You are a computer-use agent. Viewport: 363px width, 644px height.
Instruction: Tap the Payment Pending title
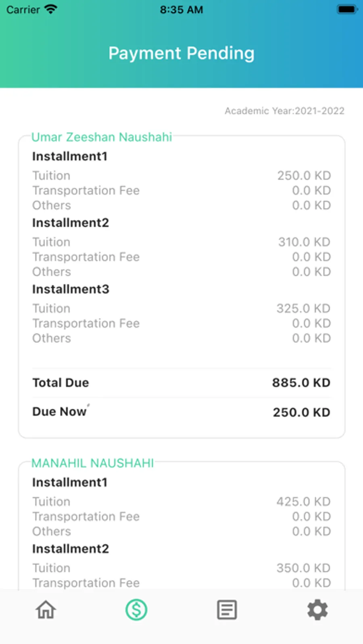click(x=181, y=53)
